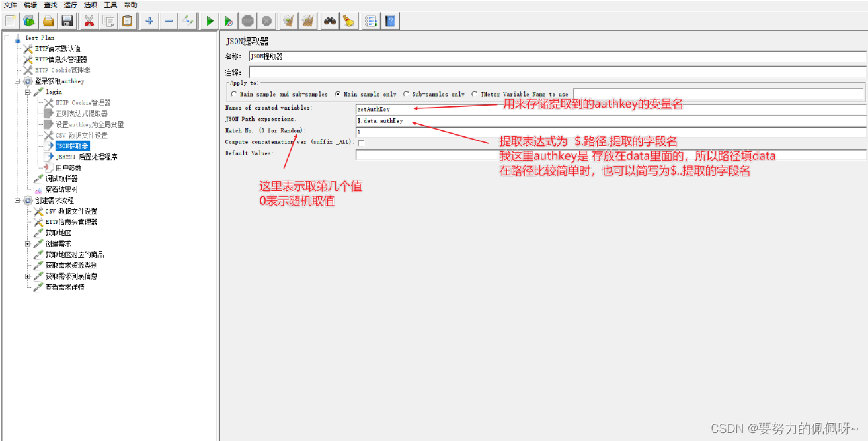This screenshot has width=868, height=441.
Task: Collapse the Test Plan root node
Action: (x=7, y=38)
